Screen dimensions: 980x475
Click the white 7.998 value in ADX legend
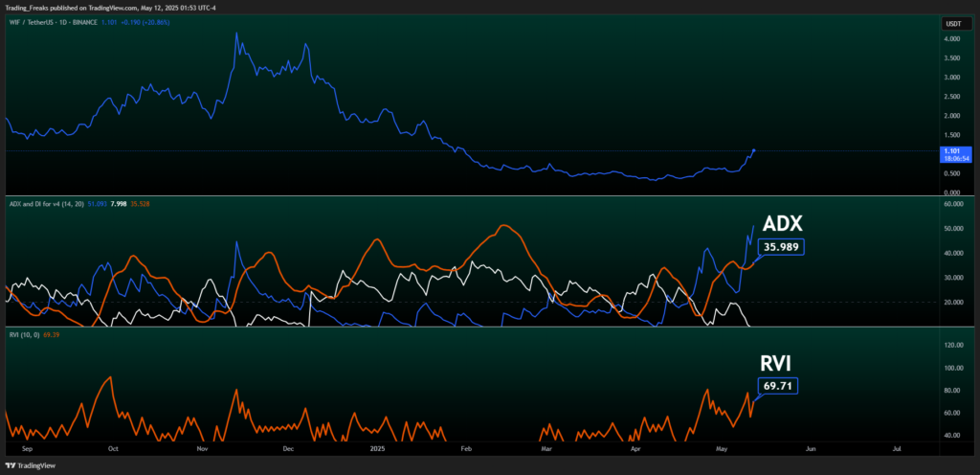(121, 204)
